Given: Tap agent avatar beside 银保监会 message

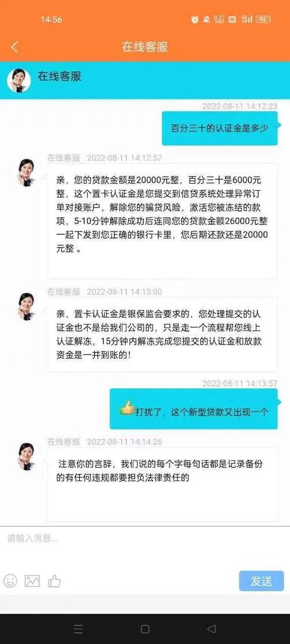Looking at the screenshot, I should point(26,307).
